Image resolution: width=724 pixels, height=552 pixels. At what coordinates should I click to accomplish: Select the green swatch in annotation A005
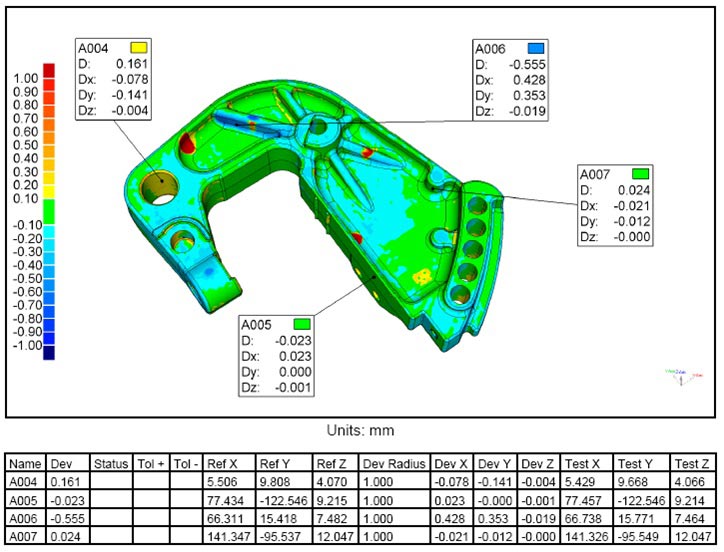point(301,324)
